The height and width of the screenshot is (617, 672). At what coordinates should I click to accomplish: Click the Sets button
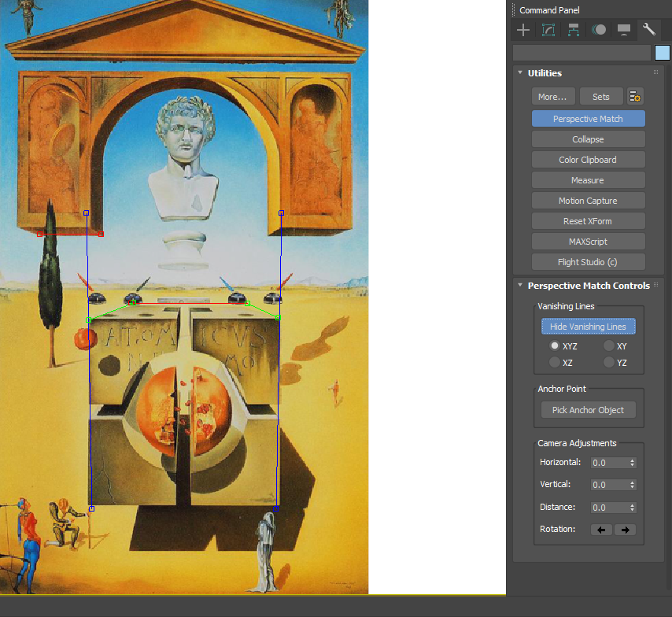601,97
